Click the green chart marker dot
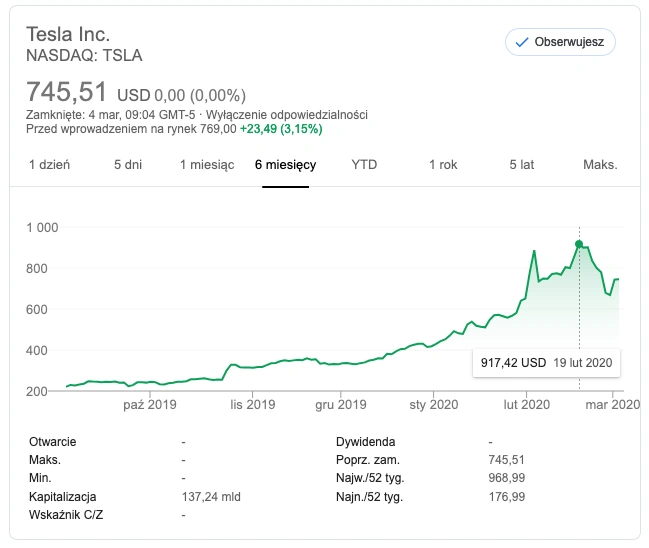Viewport: 649px width, 548px height. click(x=579, y=244)
